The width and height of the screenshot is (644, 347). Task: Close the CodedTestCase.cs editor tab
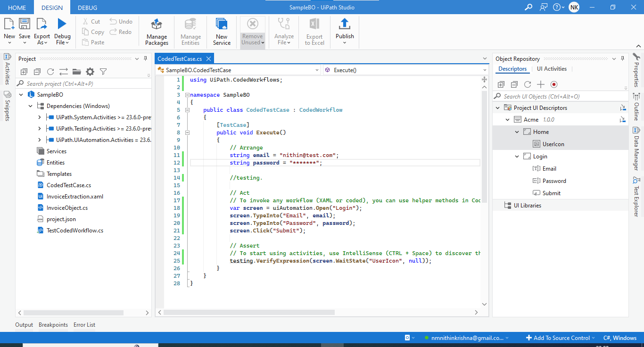[x=208, y=59]
